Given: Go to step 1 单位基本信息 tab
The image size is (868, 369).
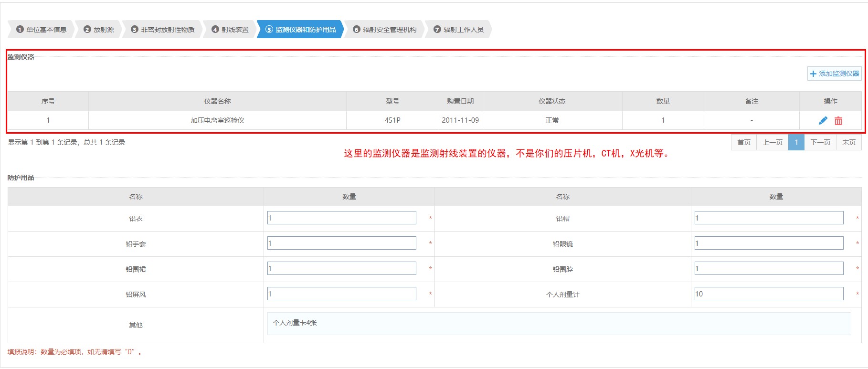Looking at the screenshot, I should click(x=41, y=30).
